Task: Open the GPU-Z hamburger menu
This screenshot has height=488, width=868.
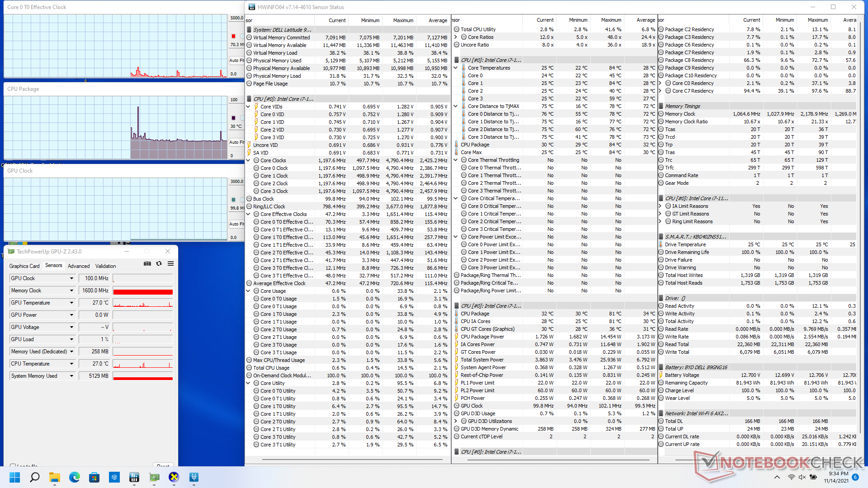Action: (170, 263)
